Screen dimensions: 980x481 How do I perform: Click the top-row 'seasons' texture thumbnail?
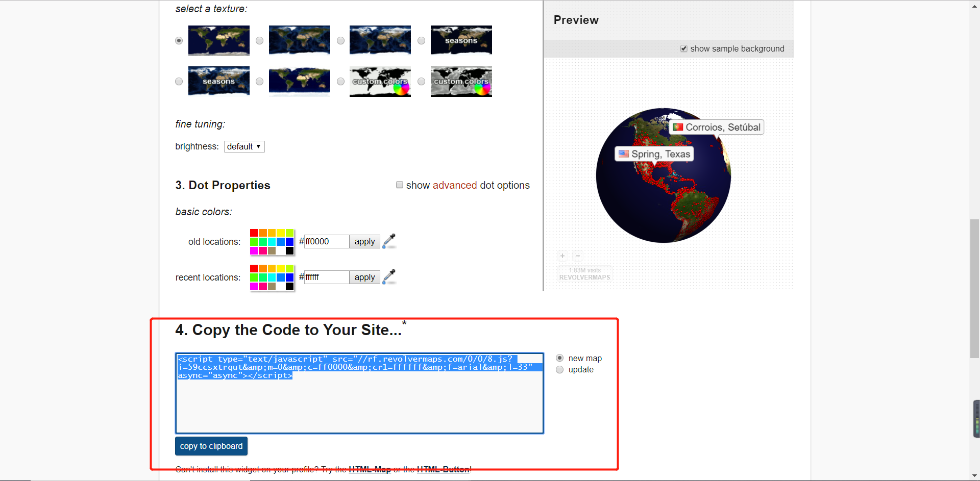[461, 40]
